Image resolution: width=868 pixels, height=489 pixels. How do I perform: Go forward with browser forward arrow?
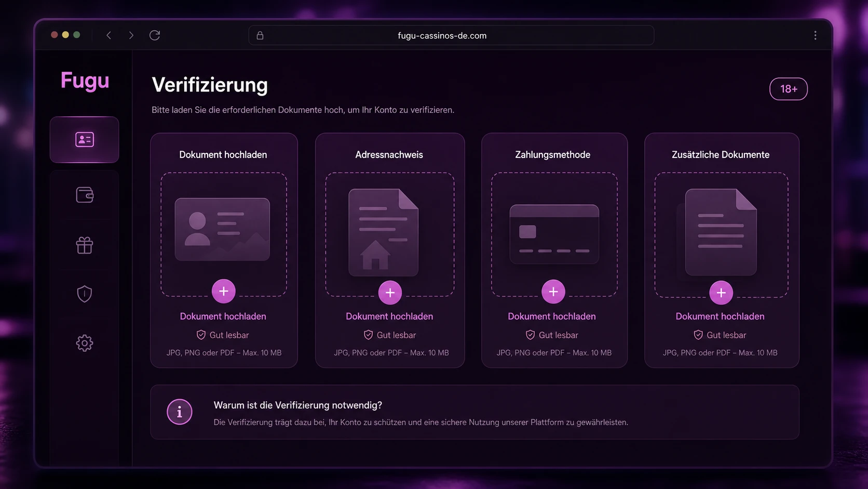131,35
